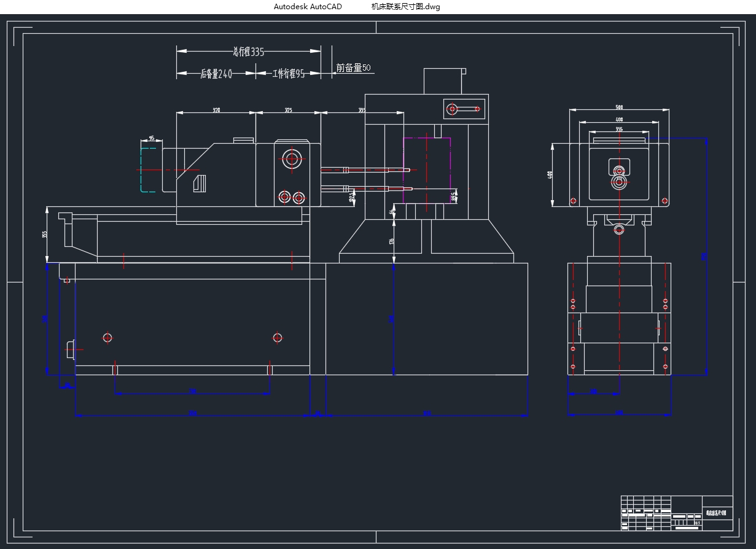This screenshot has width=756, height=549.
Task: Click the 500 dimension atop the side view
Action: point(619,107)
